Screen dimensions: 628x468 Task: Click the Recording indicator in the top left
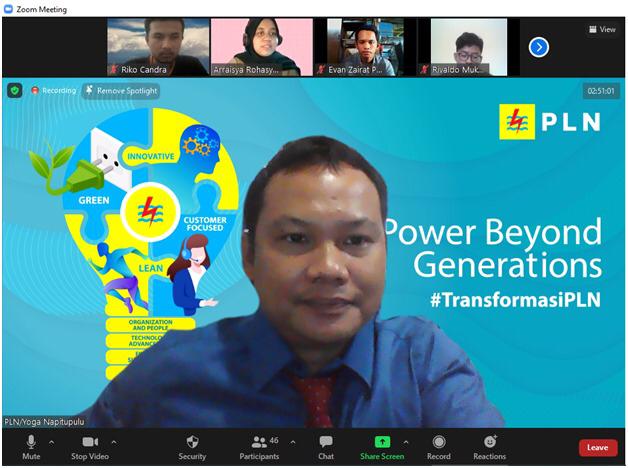[x=53, y=91]
